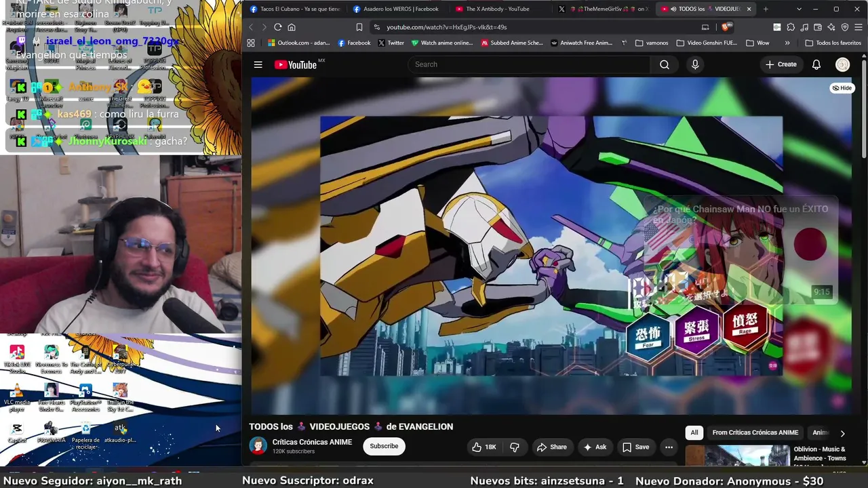Open the tab search dropdown arrow
868x488 pixels.
click(799, 9)
